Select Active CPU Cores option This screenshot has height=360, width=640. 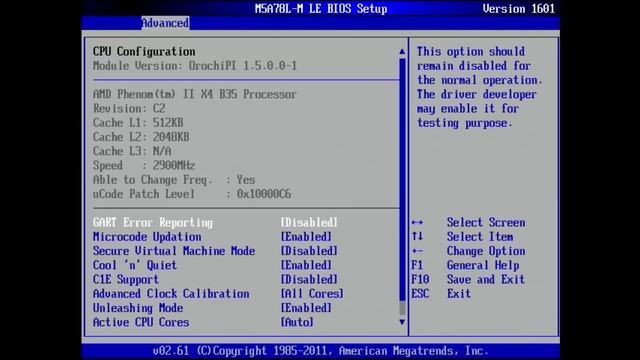coord(141,322)
